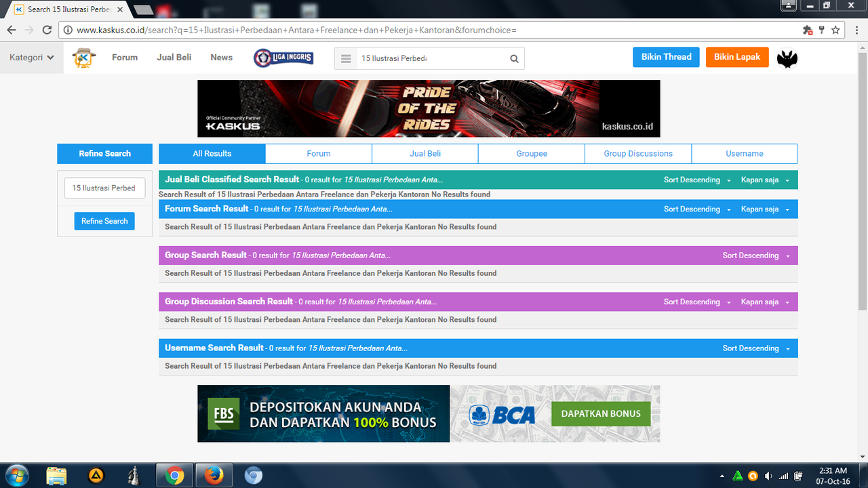Viewport: 868px width, 488px height.
Task: Open Firefox from the taskbar
Action: pyautogui.click(x=214, y=476)
